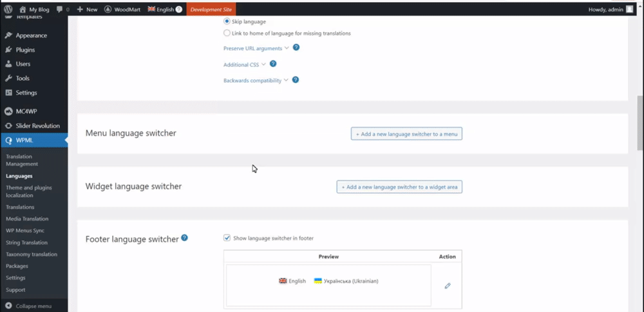The image size is (644, 312).
Task: Expand Backwards compatibility section
Action: (x=256, y=81)
